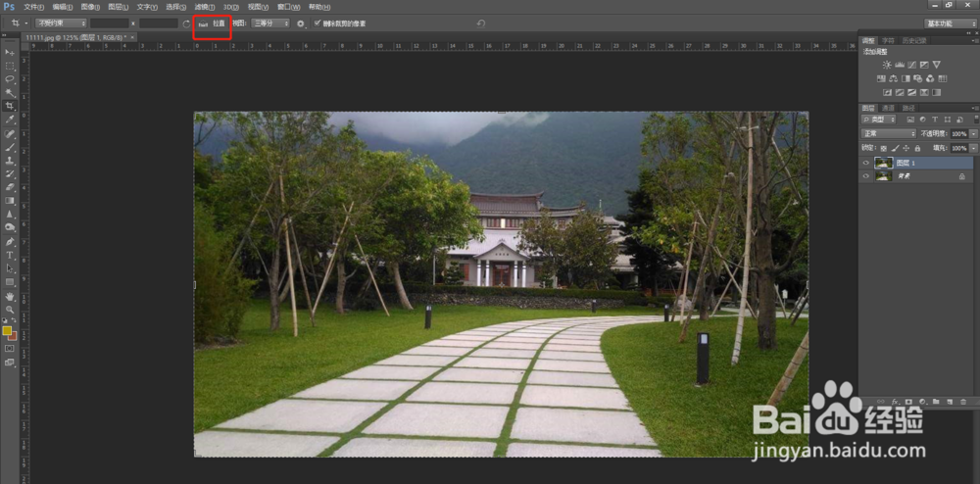Add Vibrance adjustment
Screen dimensions: 980x484
point(936,65)
